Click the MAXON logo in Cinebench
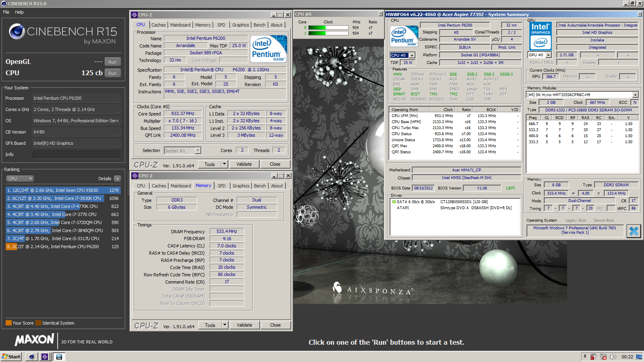 coord(35,339)
